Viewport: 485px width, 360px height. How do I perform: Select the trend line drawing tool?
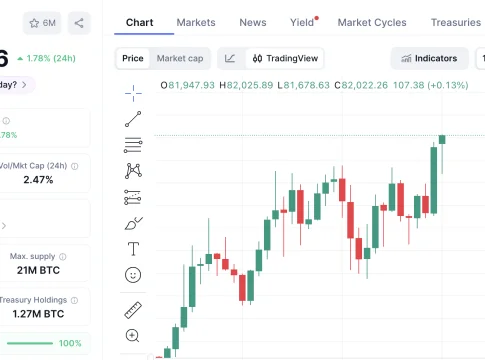[x=133, y=119]
